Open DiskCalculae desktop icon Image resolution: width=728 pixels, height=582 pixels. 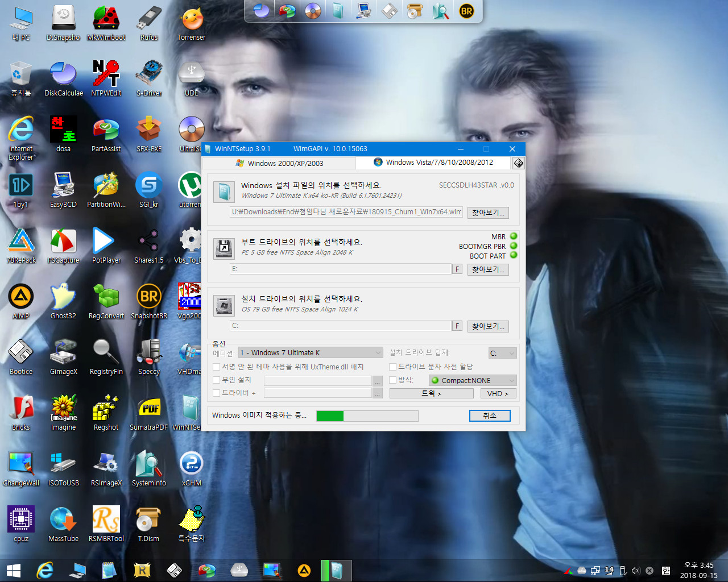(63, 78)
